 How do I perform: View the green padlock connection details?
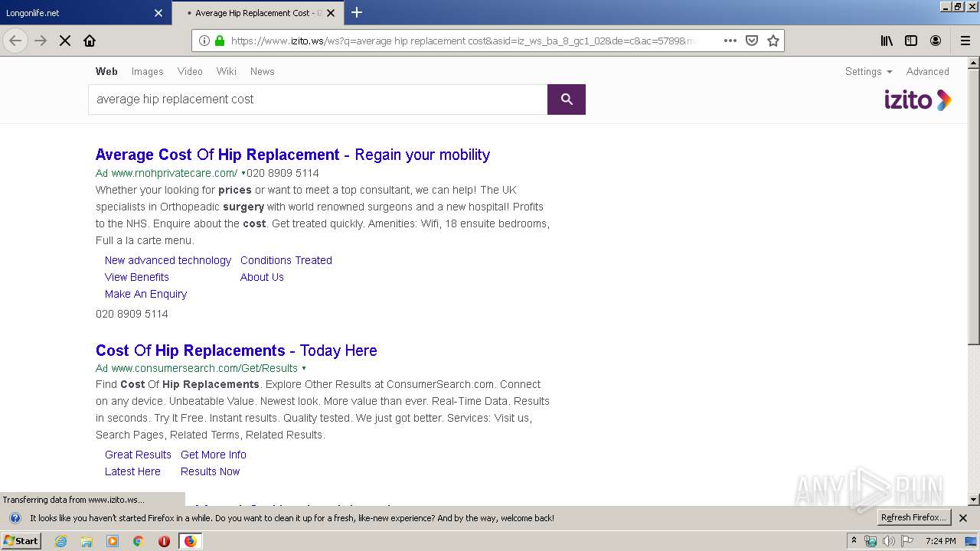point(220,41)
